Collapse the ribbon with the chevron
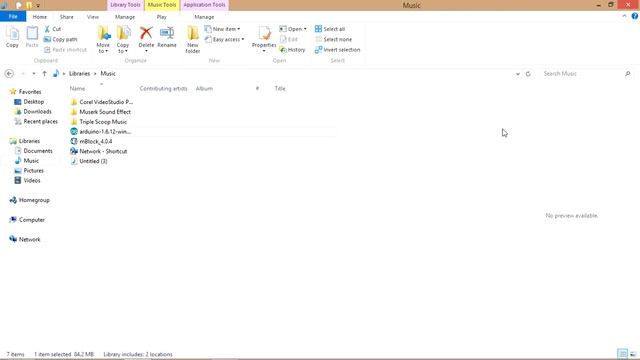 [624, 16]
